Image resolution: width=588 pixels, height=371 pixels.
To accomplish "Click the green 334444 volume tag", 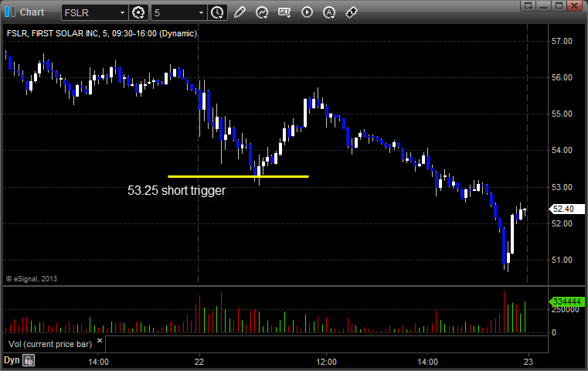I will [566, 301].
